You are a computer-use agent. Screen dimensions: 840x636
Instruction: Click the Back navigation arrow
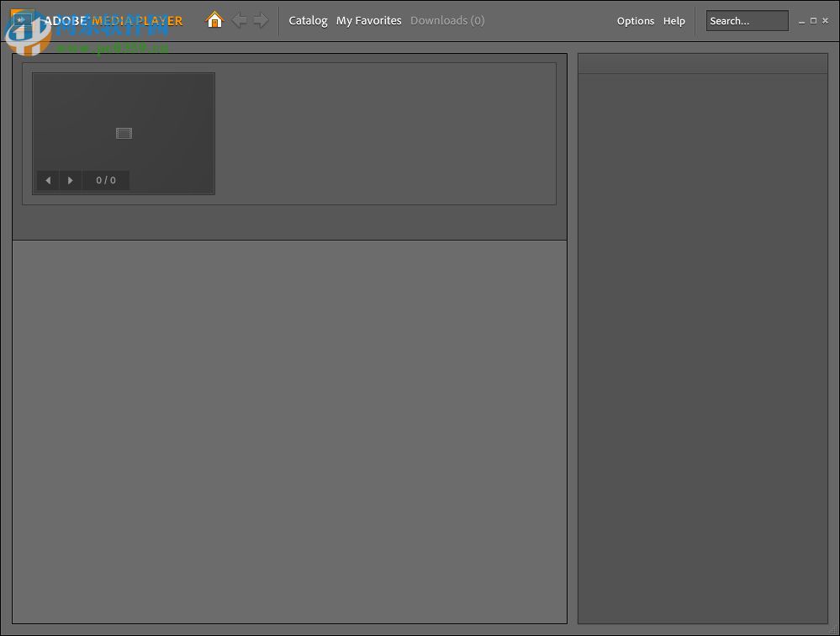pyautogui.click(x=239, y=20)
